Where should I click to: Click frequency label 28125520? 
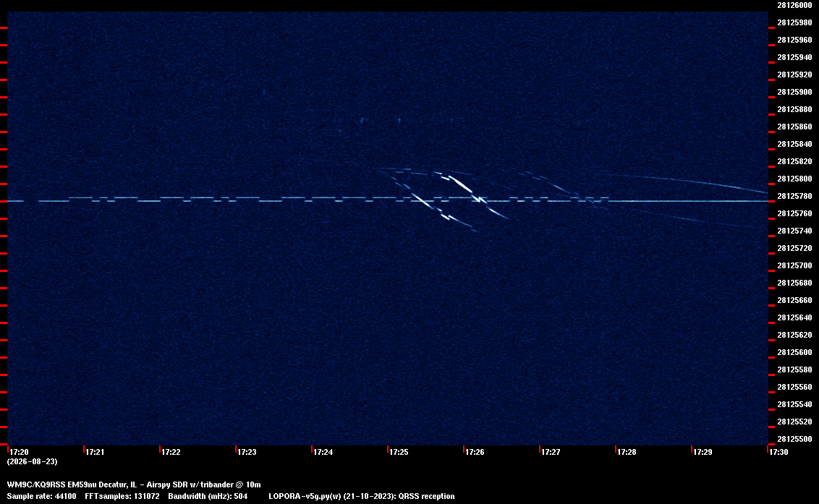(795, 422)
